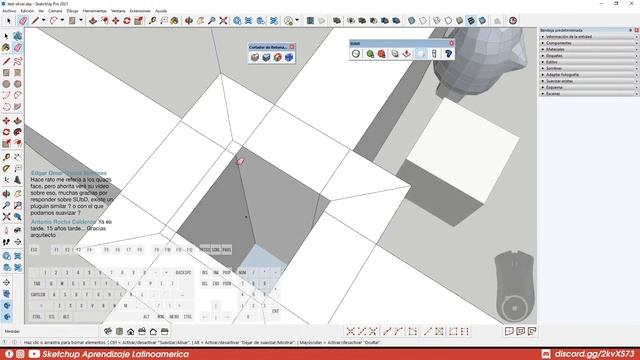
Task: Select the arrow Select tool in top toolbar
Action: pos(9,20)
